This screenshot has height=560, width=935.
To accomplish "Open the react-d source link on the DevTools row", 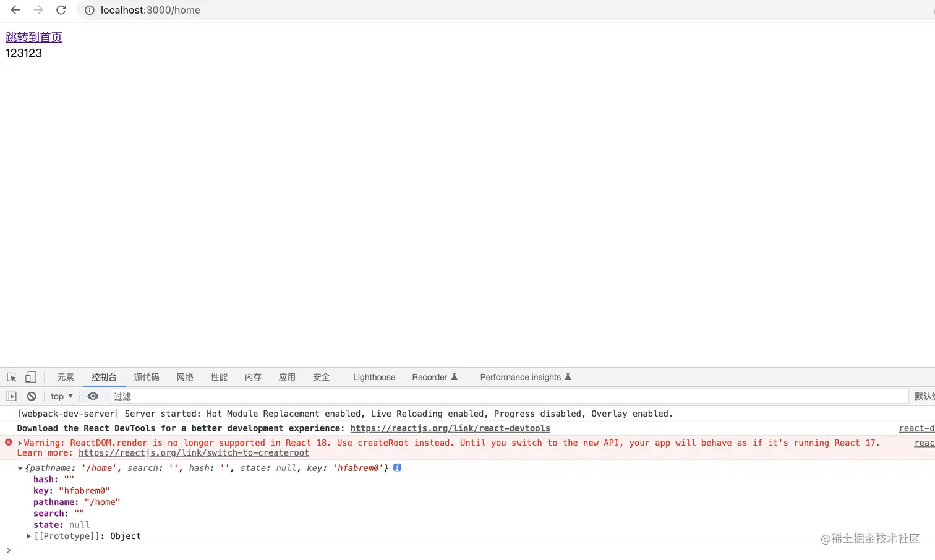I will [x=916, y=428].
